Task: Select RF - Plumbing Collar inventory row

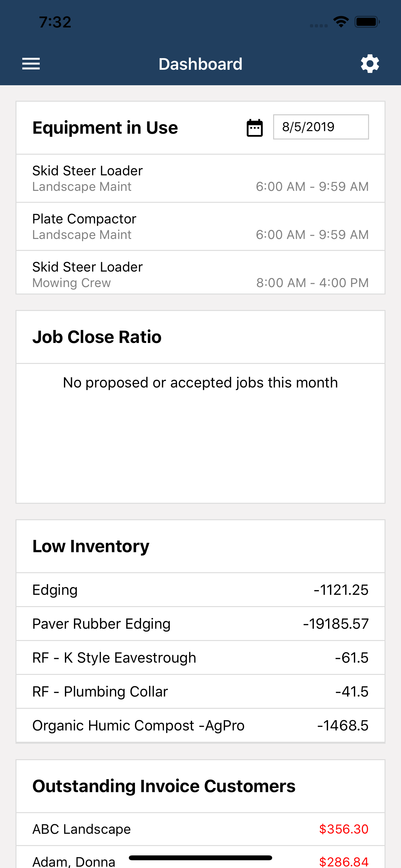Action: [200, 691]
